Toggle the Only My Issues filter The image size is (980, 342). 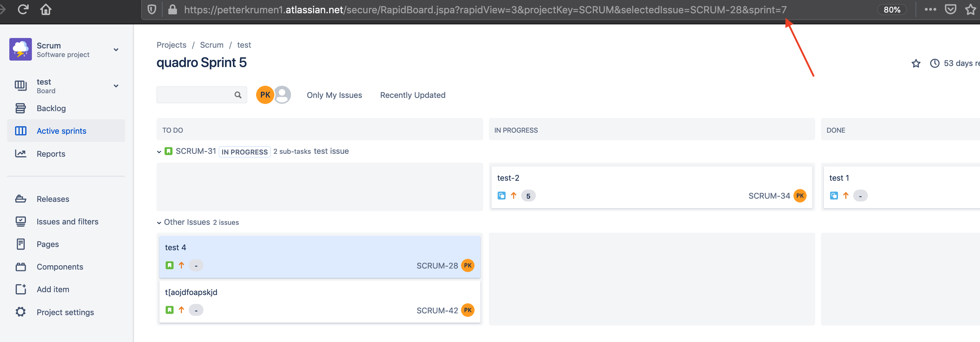(x=335, y=95)
